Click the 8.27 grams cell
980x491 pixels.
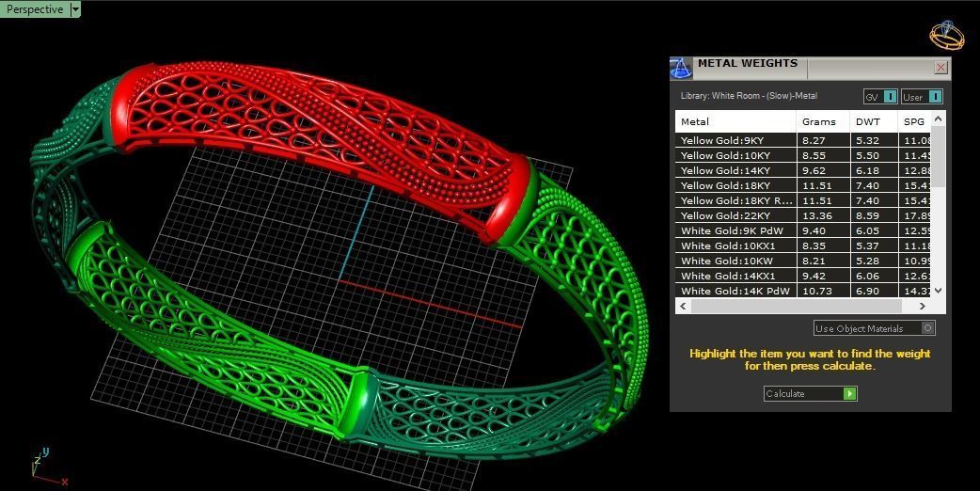click(x=824, y=140)
